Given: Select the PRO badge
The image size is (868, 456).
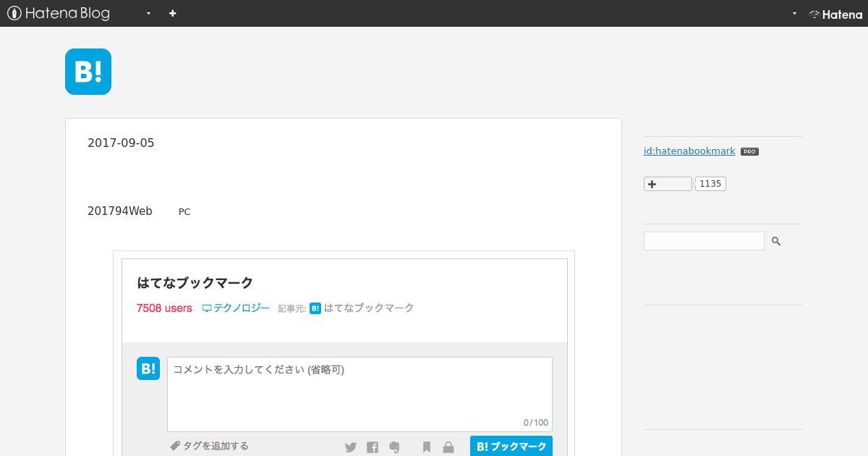Looking at the screenshot, I should click(749, 152).
